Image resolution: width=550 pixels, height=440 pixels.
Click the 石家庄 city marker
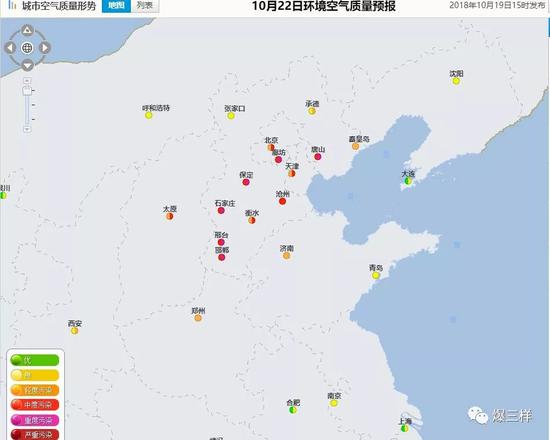pos(221,211)
